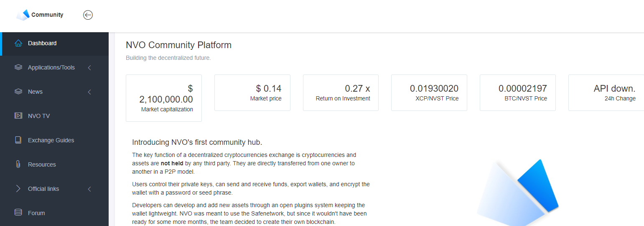Click 'Introducing NVO's first community hub.' heading

click(197, 142)
